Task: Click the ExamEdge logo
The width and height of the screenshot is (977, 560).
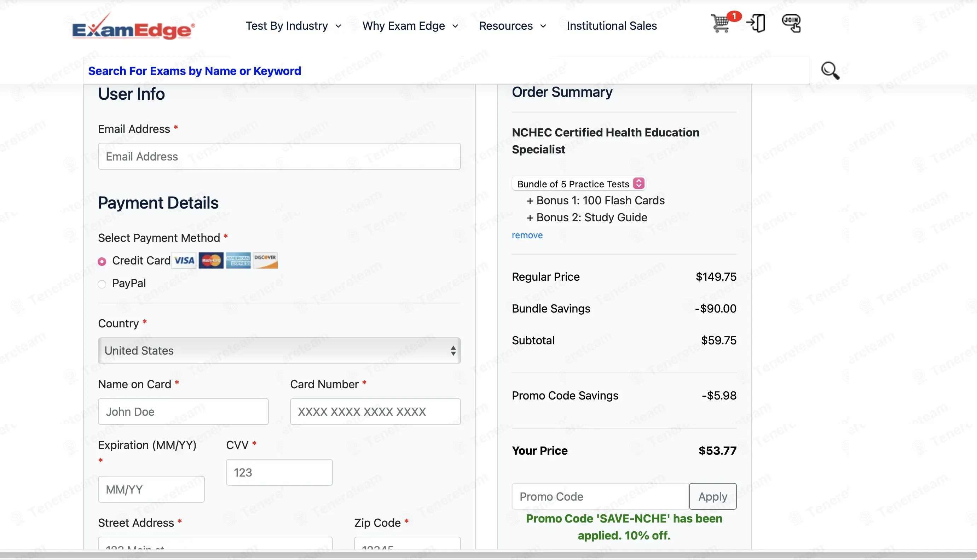Action: pyautogui.click(x=133, y=27)
